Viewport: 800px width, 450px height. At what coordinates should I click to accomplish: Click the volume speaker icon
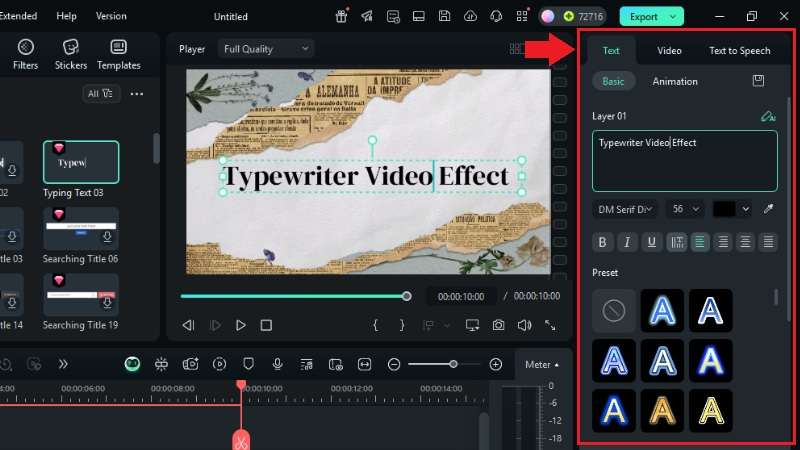(524, 325)
